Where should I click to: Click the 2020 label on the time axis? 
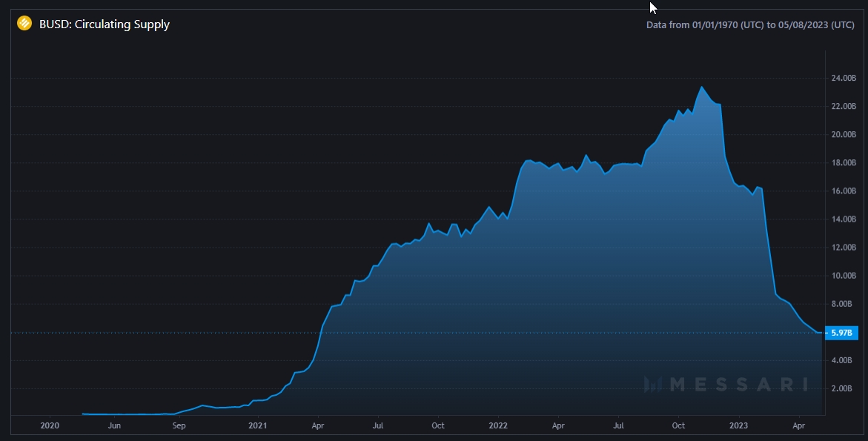click(x=50, y=425)
